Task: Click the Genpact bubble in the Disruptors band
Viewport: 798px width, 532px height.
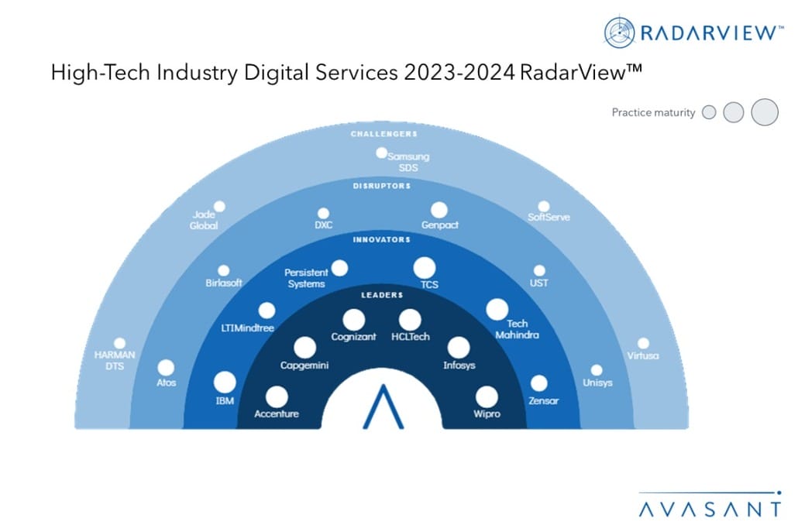Action: click(439, 209)
